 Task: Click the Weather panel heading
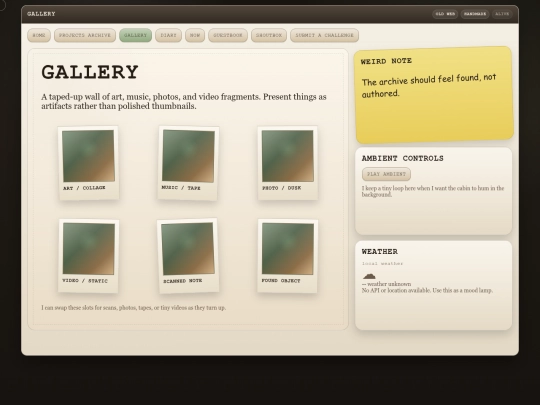pos(380,252)
